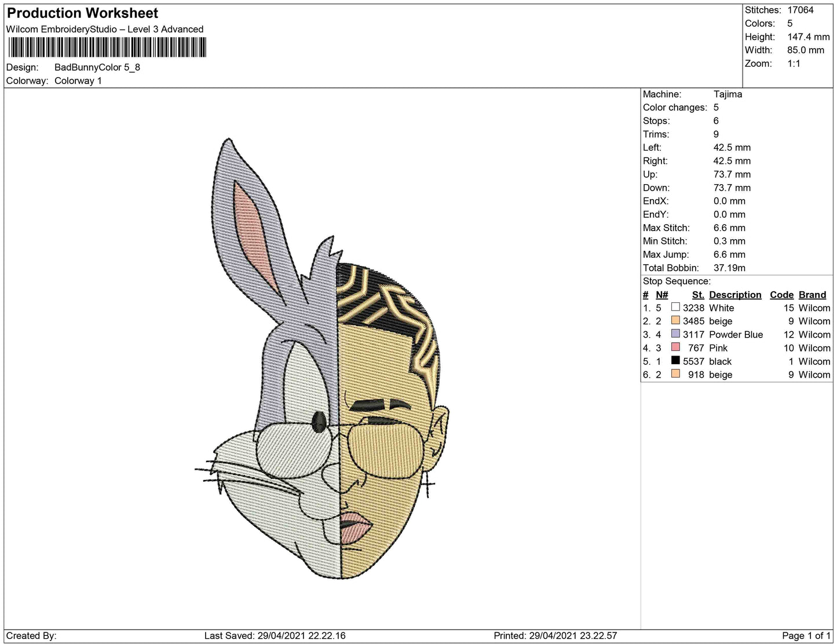This screenshot has height=644, width=837.
Task: Click stitch count "5537" in the black row
Action: (693, 361)
